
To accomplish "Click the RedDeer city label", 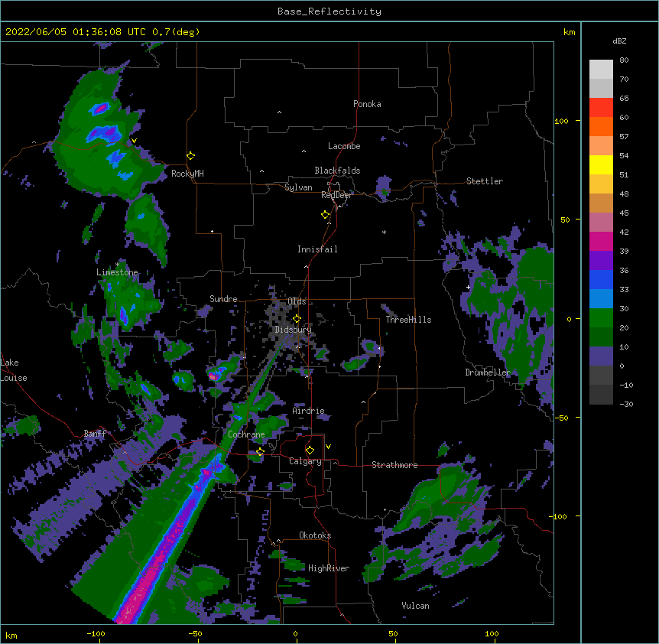I will coord(336,195).
